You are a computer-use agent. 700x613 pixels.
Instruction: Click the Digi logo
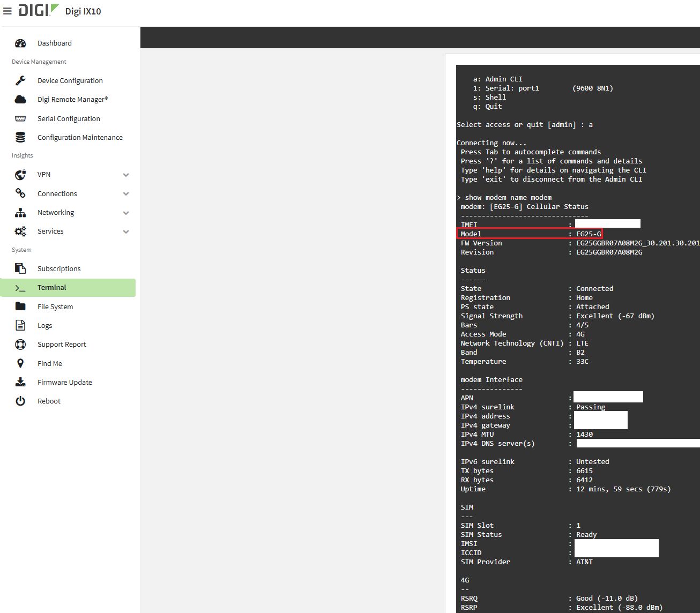click(x=39, y=10)
